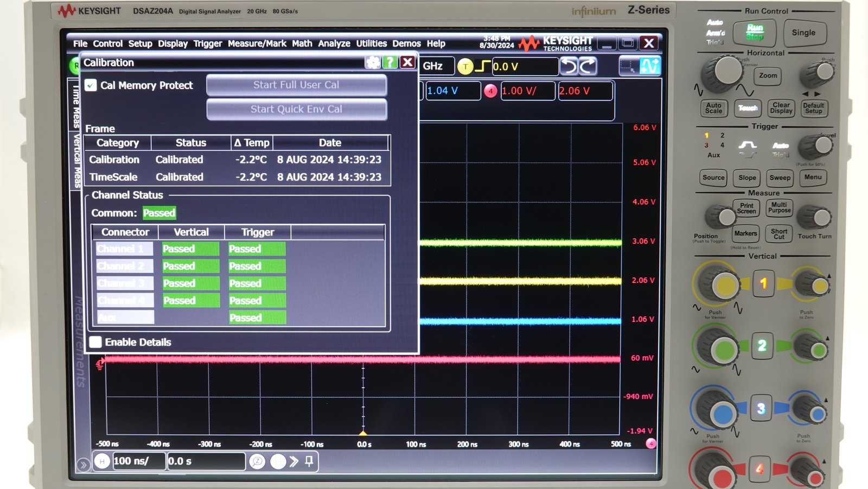Click the channel 4 ground reference marker
Screen dimensions: 868x489
(100, 365)
